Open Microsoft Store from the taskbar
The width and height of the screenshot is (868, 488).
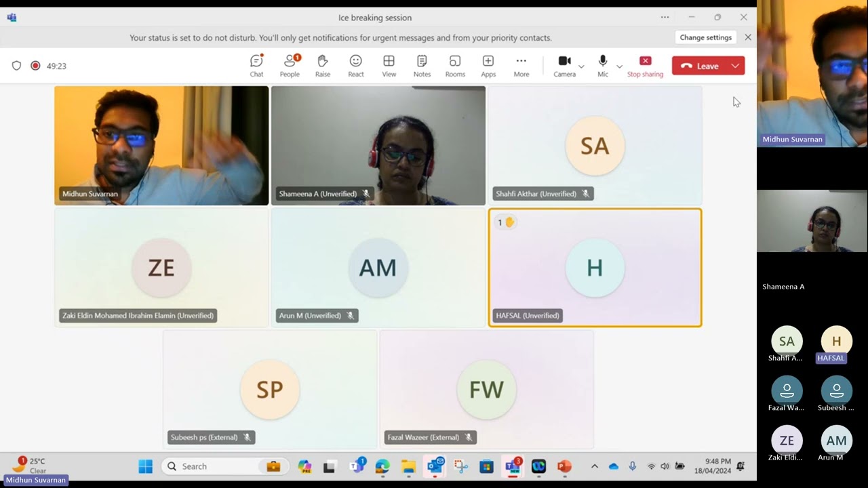pyautogui.click(x=486, y=466)
